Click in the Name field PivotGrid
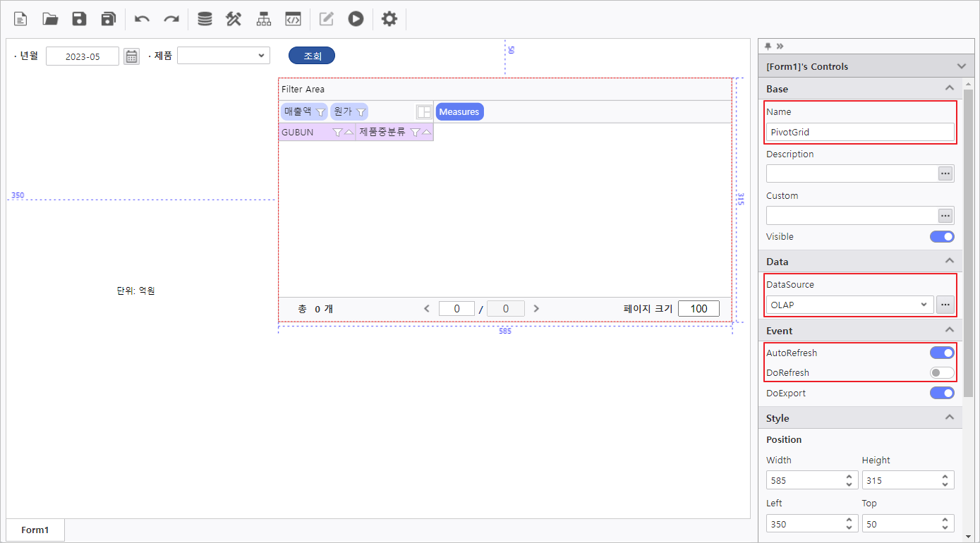This screenshot has width=980, height=543. point(860,132)
